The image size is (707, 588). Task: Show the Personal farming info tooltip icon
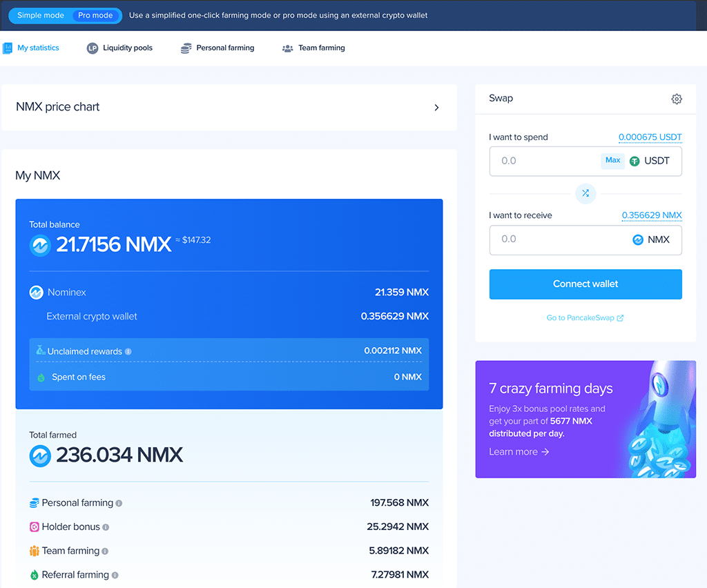119,503
